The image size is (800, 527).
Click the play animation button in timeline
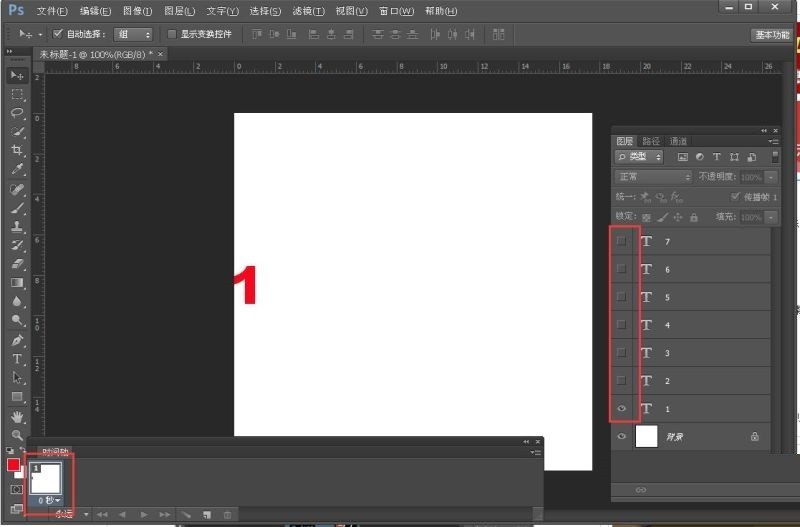point(144,514)
